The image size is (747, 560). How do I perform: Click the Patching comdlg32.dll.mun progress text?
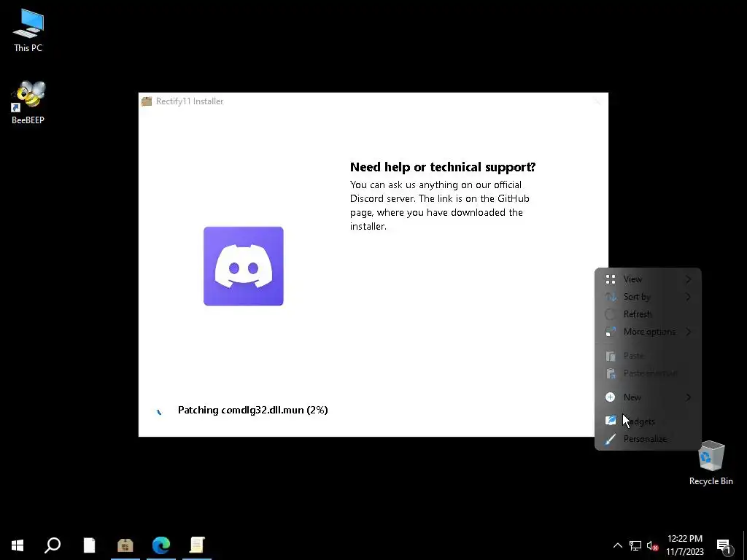[253, 410]
